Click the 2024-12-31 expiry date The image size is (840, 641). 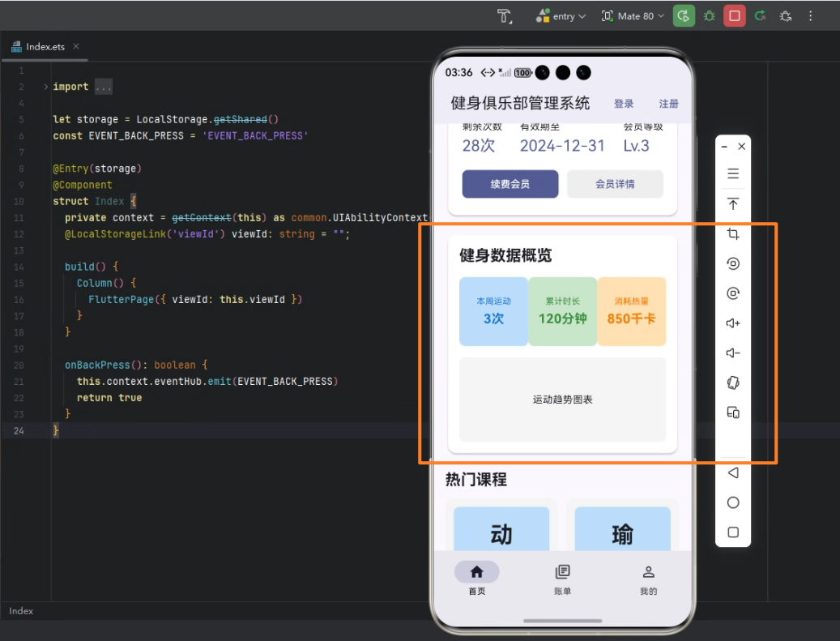point(562,146)
